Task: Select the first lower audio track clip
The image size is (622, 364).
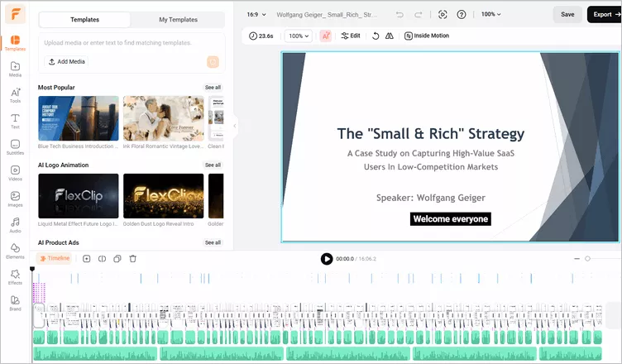Action: click(95, 353)
